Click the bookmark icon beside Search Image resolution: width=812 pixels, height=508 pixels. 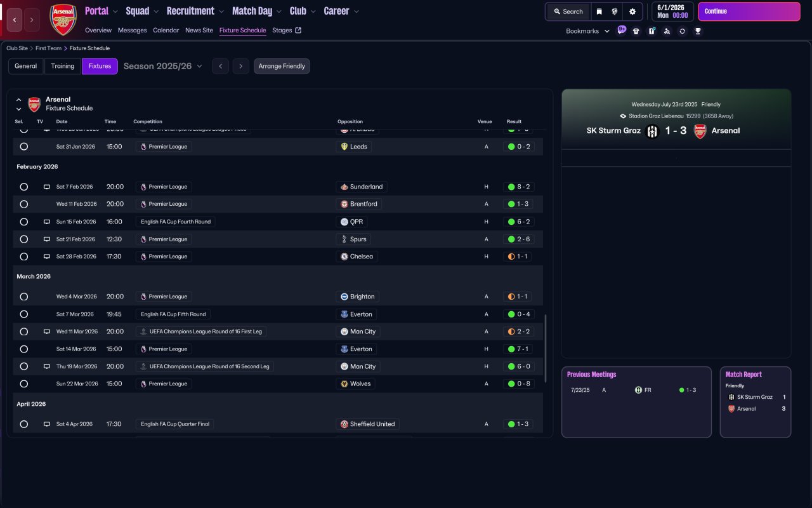599,11
